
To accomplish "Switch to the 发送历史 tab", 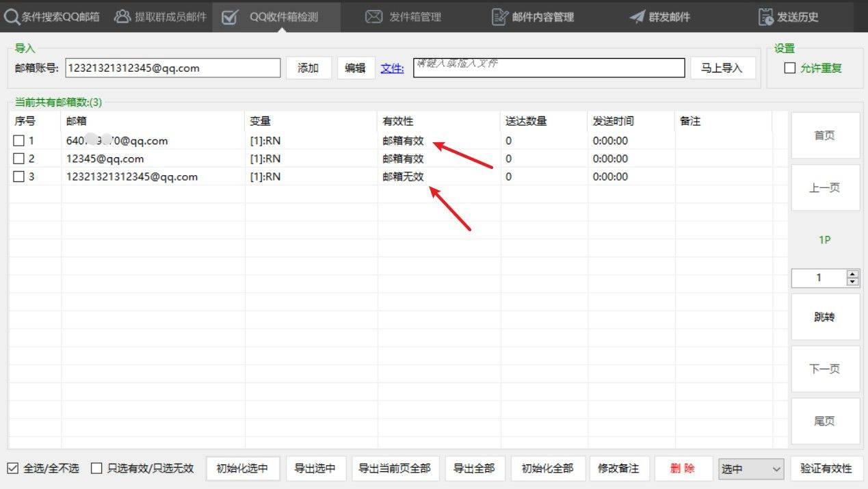I will pos(798,17).
